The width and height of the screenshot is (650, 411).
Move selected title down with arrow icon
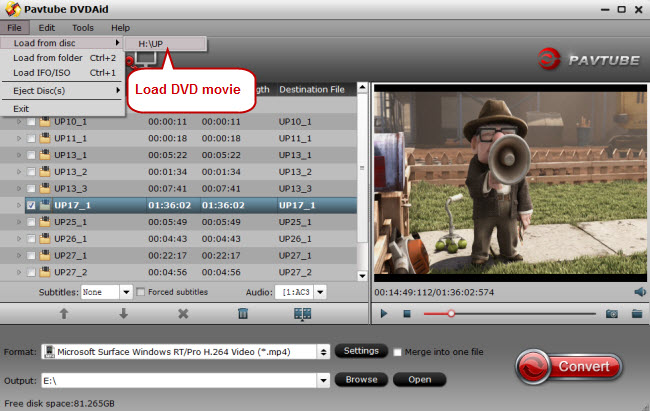124,314
